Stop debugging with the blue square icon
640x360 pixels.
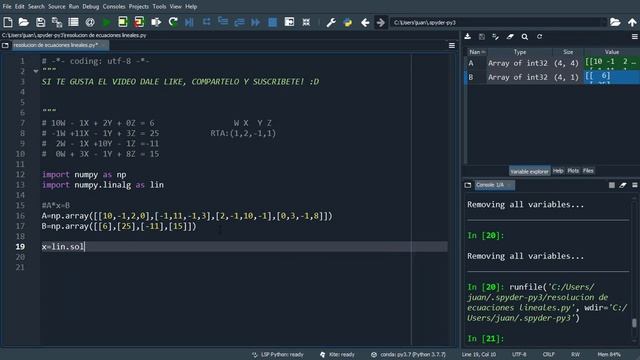272,22
